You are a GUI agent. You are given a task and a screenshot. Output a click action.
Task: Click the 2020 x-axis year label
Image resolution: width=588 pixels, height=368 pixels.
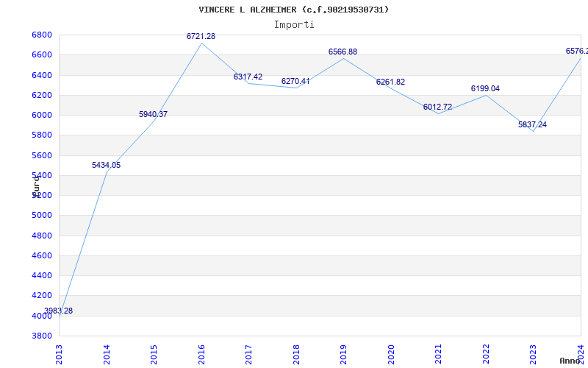pyautogui.click(x=391, y=355)
